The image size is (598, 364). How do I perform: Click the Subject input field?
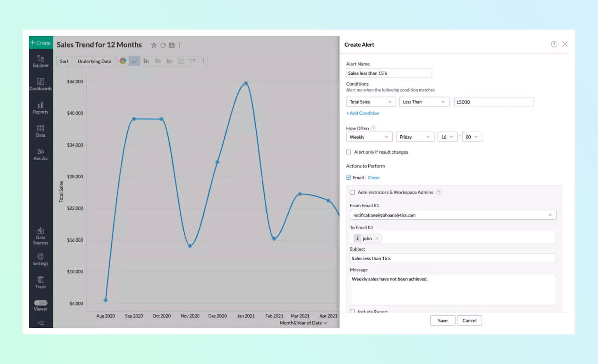pos(452,258)
